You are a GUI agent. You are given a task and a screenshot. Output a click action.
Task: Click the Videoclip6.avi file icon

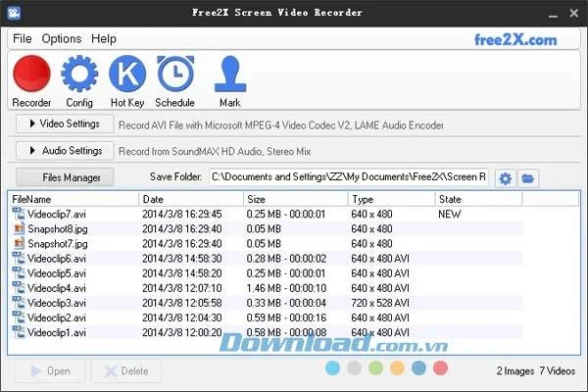click(19, 258)
